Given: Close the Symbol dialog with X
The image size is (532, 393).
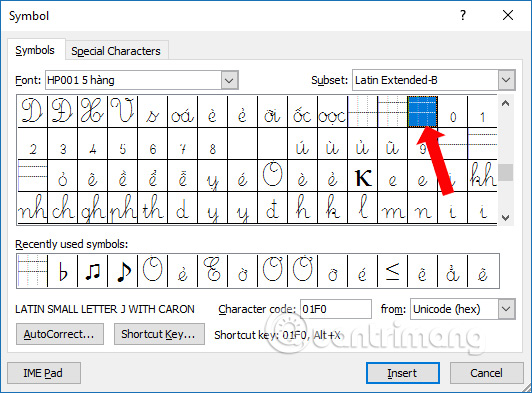Looking at the screenshot, I should coord(508,15).
